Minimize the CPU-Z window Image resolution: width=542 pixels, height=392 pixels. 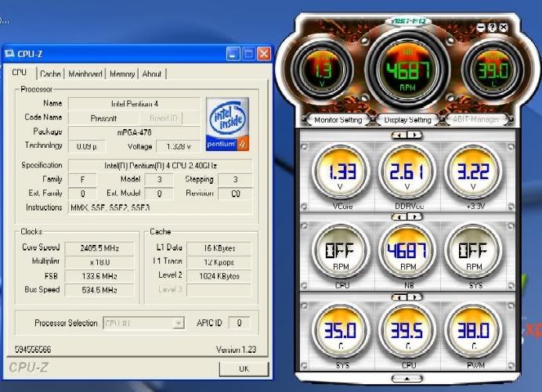click(233, 54)
